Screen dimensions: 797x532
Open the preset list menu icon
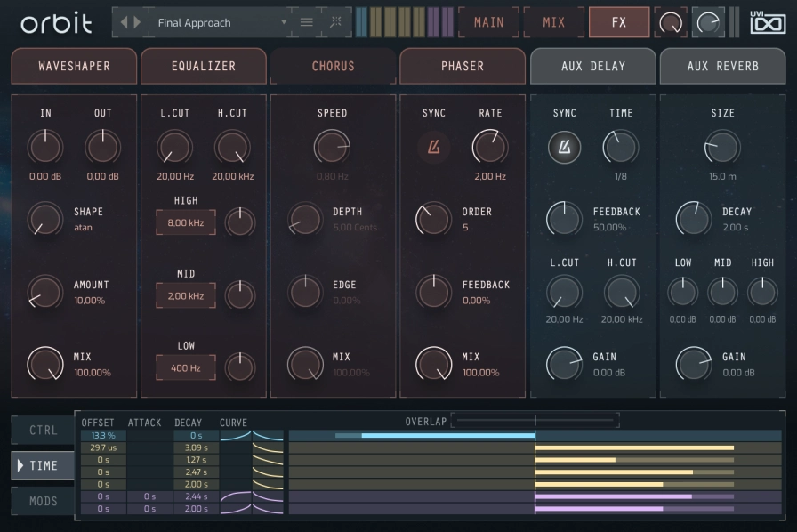[x=307, y=22]
